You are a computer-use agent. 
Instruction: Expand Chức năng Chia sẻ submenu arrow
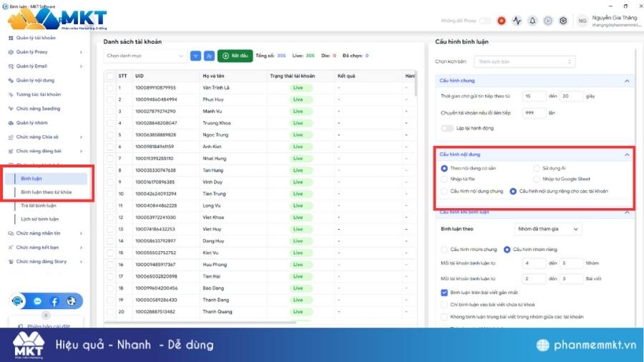pyautogui.click(x=81, y=137)
